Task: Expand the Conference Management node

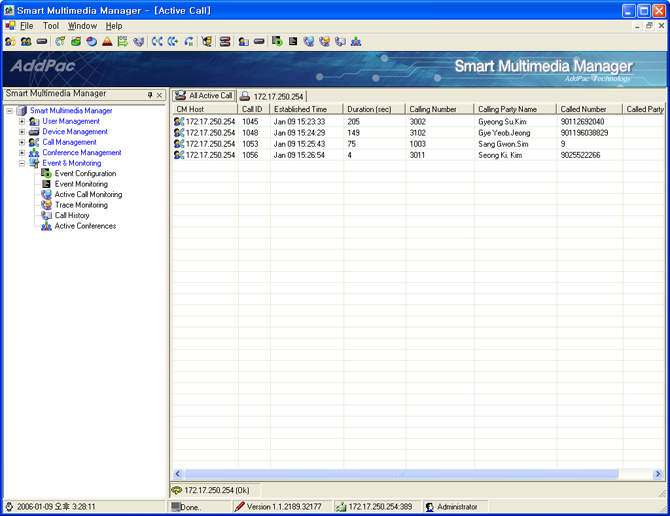Action: [x=22, y=153]
